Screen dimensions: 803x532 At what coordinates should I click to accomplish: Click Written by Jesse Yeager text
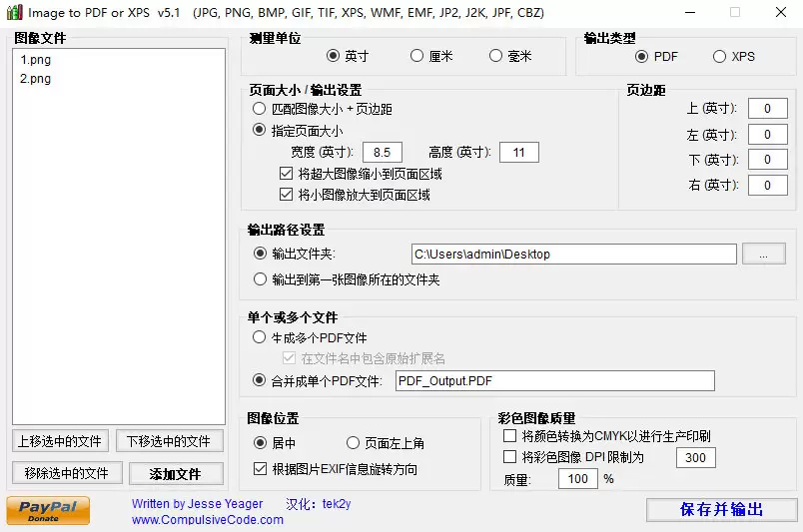(x=197, y=504)
